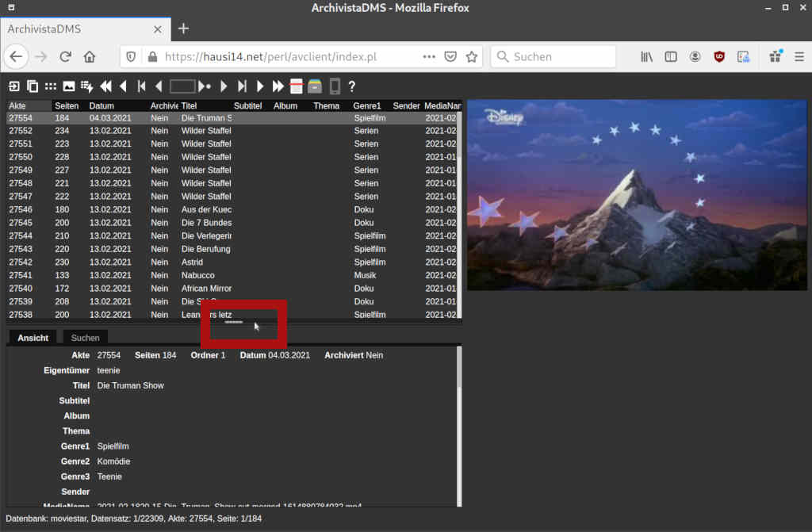Click the skip-to-last arrow-and-bar icon
This screenshot has width=812, height=532.
242,86
